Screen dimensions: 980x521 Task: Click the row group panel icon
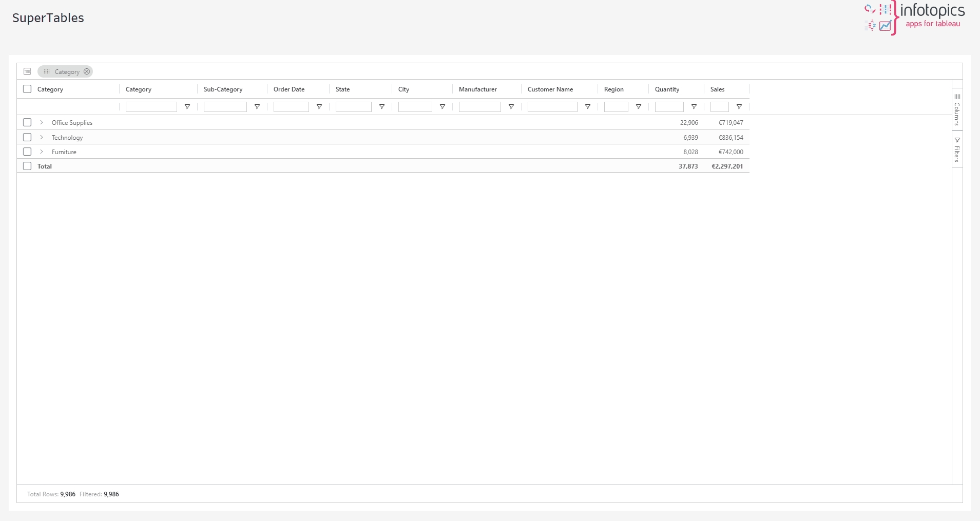27,71
